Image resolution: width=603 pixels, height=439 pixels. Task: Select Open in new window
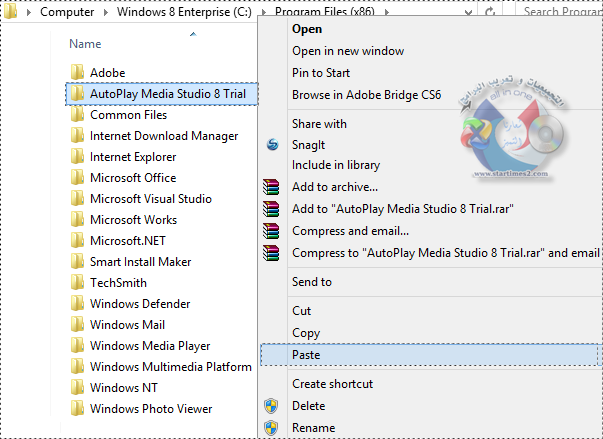pyautogui.click(x=348, y=51)
